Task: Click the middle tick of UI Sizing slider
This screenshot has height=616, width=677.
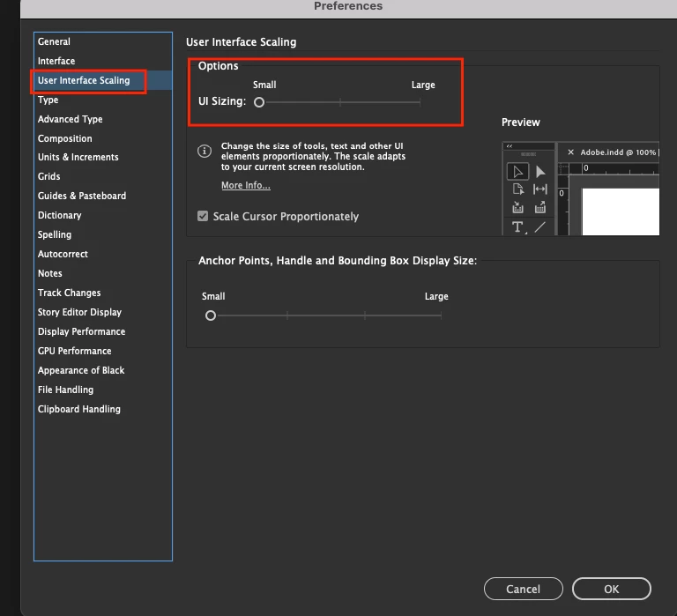Action: [340, 102]
